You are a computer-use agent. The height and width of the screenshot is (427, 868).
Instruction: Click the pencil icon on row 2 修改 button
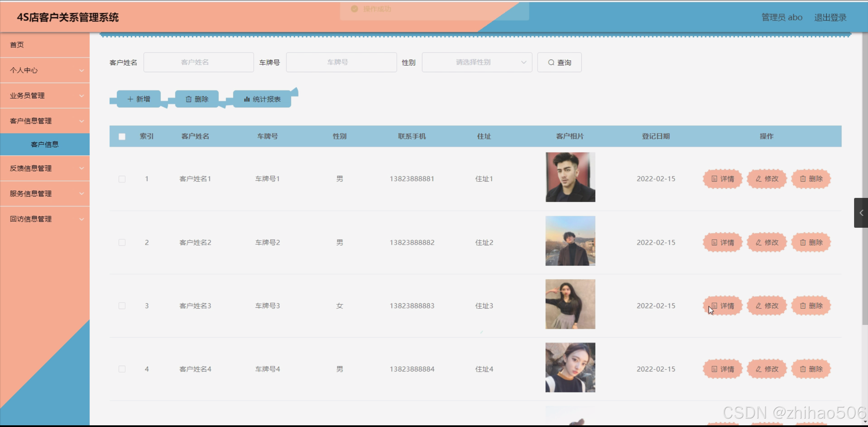tap(758, 242)
